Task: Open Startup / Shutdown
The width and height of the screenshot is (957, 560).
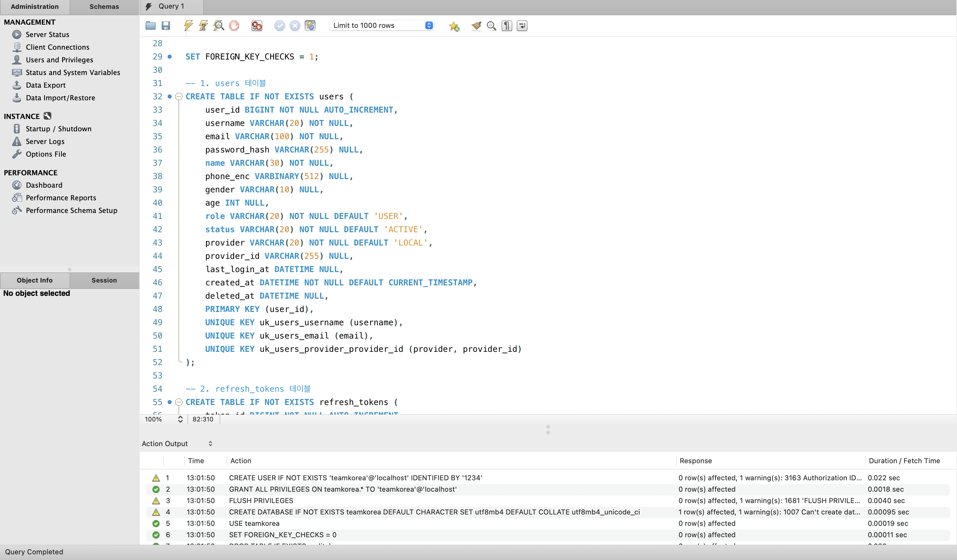Action: pos(59,129)
